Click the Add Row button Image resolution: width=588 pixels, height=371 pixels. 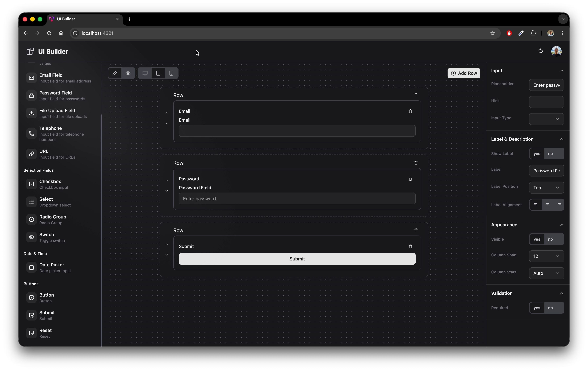464,73
